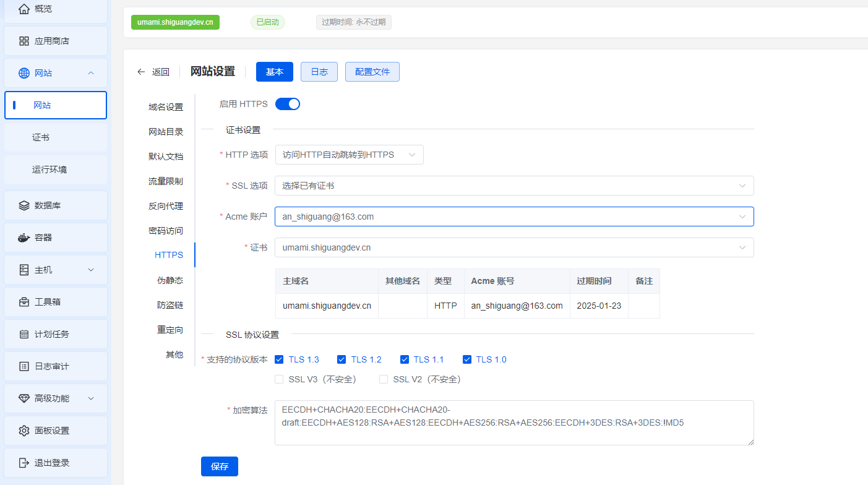Enable the SSL V3 (不安全) checkbox
This screenshot has width=868, height=485.
coord(279,379)
